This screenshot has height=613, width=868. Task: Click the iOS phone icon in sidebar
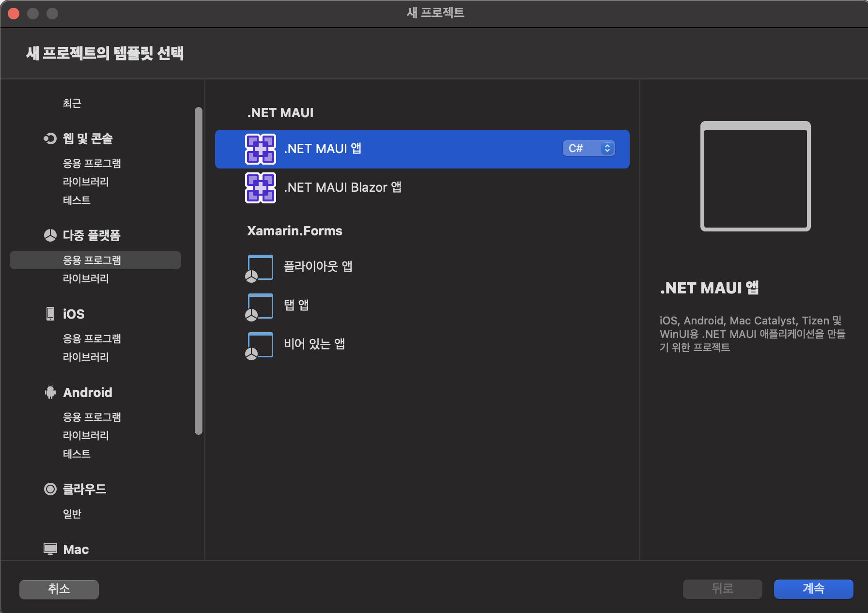(x=50, y=314)
